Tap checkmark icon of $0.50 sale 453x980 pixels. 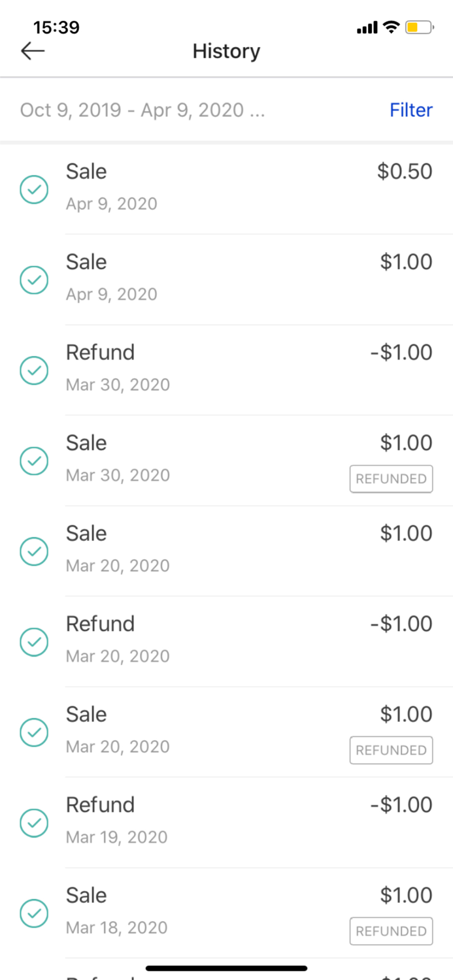(x=34, y=190)
